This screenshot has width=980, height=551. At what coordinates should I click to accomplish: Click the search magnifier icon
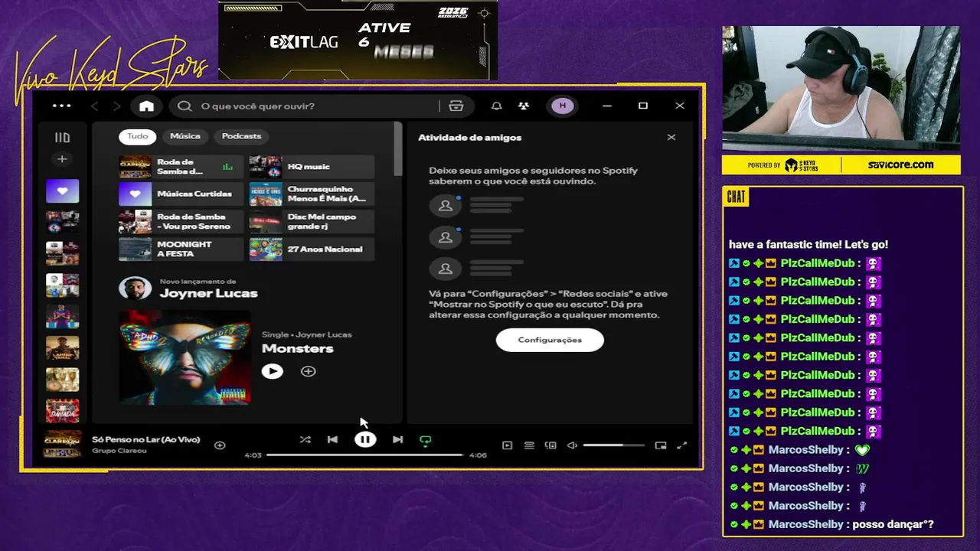coord(185,106)
